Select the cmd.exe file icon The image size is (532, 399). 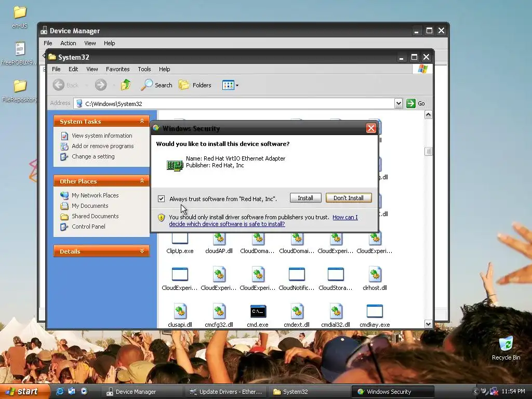click(x=258, y=312)
